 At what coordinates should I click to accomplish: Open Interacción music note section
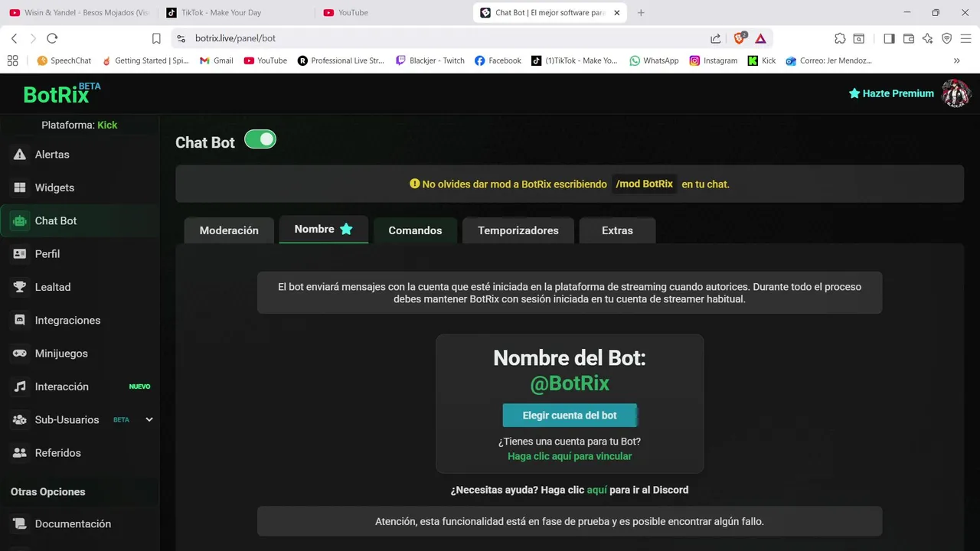click(x=61, y=386)
